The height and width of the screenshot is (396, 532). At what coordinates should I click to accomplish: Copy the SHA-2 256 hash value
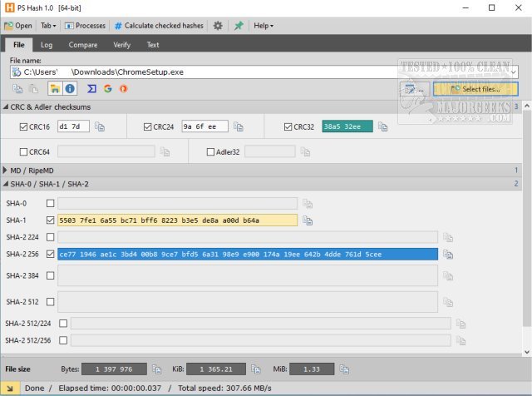[448, 255]
